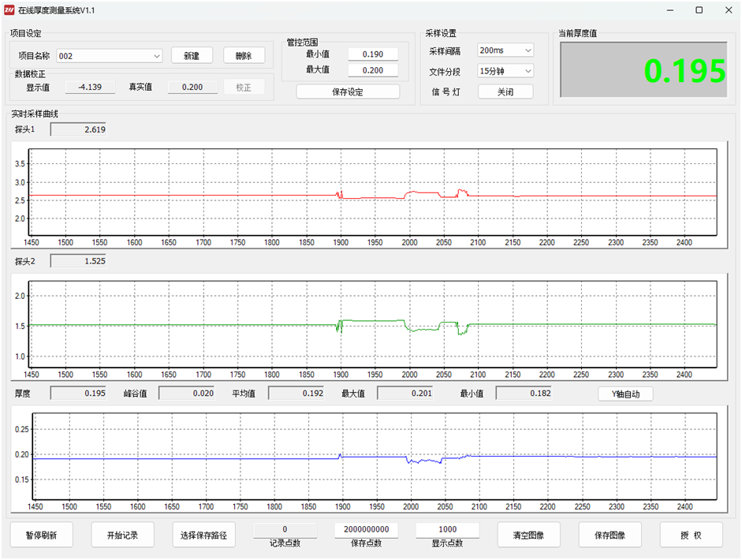Open the 授权 authorization button
This screenshot has height=560, width=742.
pos(691,535)
